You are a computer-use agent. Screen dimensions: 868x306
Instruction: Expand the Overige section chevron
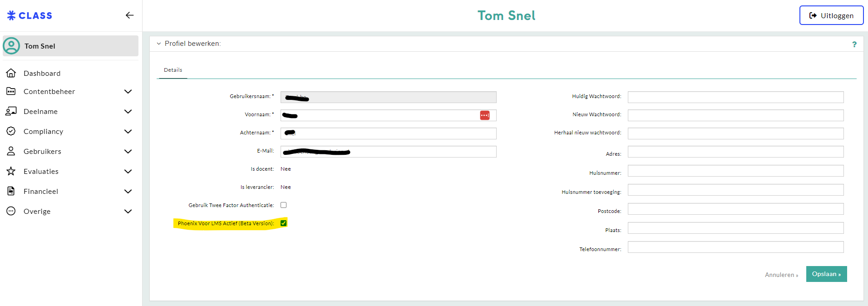128,212
